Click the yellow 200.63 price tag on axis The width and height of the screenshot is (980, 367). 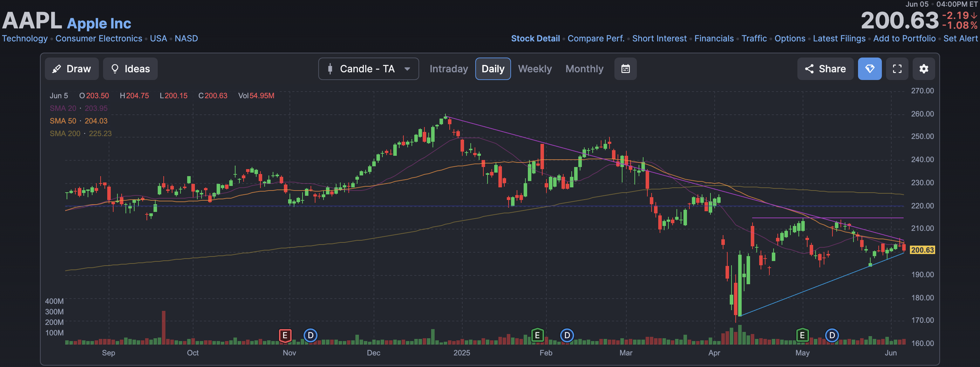[922, 250]
